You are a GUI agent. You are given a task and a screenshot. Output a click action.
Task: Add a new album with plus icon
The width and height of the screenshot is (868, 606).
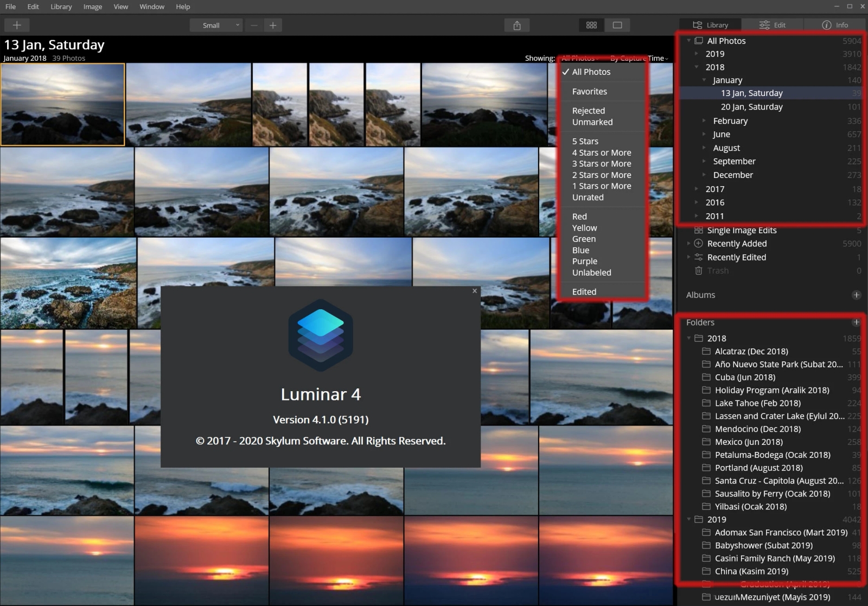856,295
